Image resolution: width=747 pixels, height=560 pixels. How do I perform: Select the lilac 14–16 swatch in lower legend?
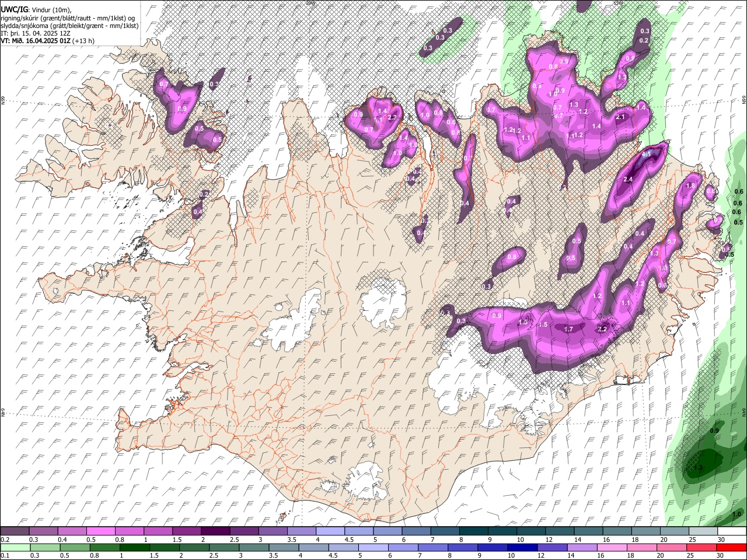(581, 547)
